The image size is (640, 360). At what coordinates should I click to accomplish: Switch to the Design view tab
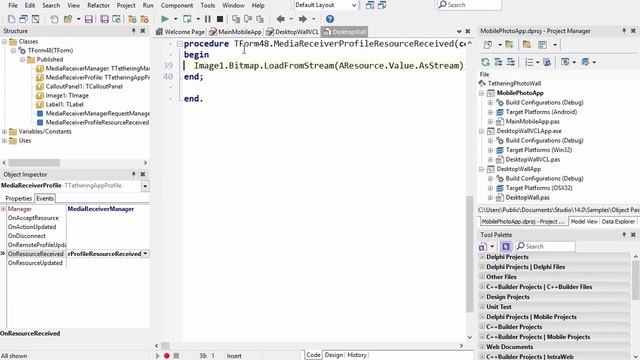[x=334, y=355]
